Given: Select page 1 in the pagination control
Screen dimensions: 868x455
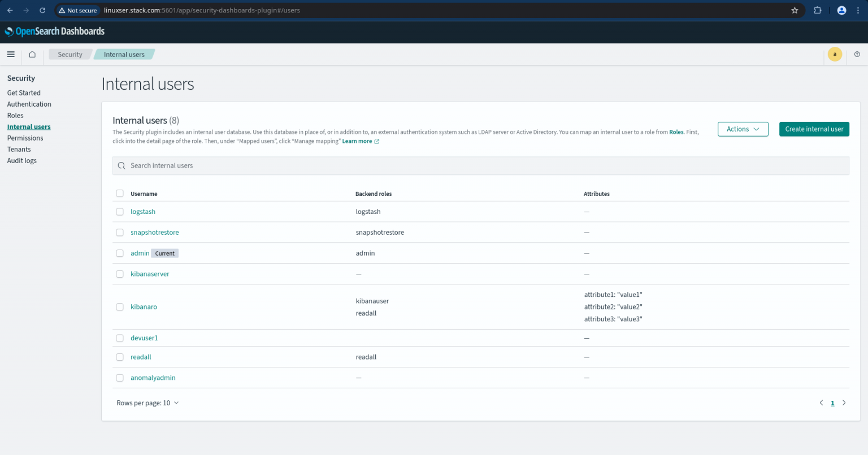Looking at the screenshot, I should pyautogui.click(x=832, y=403).
